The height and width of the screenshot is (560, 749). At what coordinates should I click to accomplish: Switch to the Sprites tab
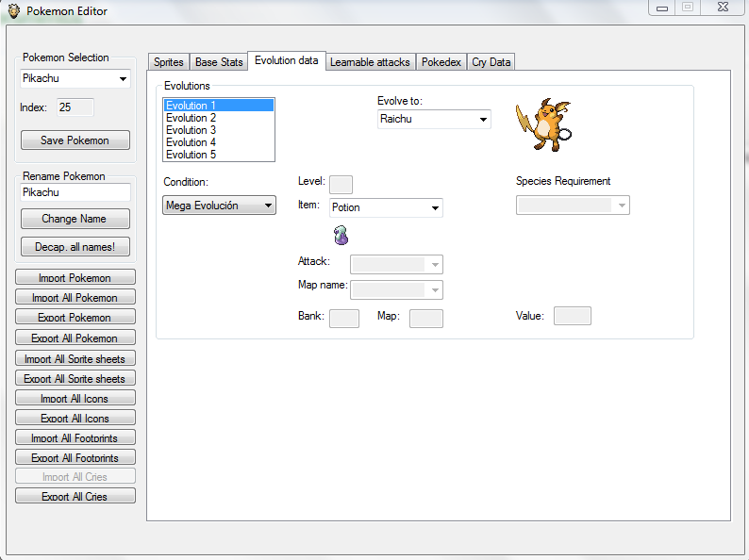click(169, 62)
